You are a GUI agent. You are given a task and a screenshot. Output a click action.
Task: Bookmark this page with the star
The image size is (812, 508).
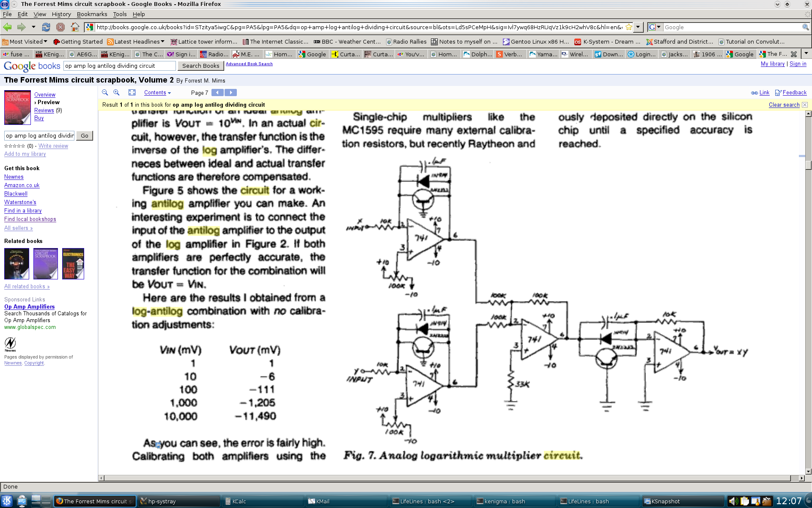(628, 27)
